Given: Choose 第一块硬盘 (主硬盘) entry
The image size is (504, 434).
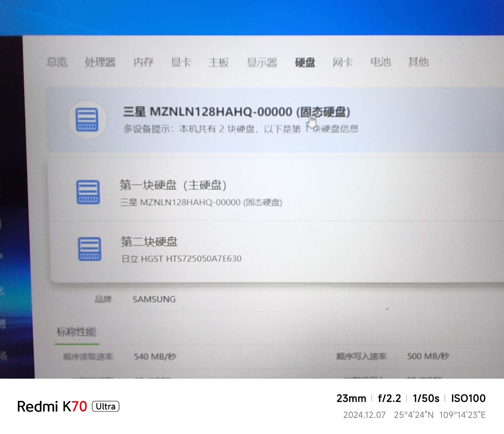Looking at the screenshot, I should pyautogui.click(x=277, y=192).
